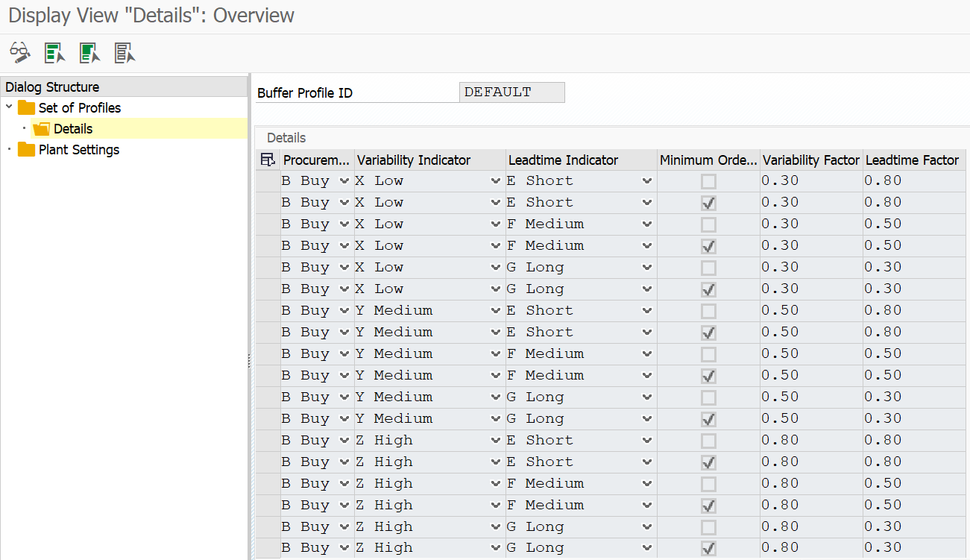Click 'Y Medium' text in unchecked Y Medium, F Medium row

point(394,354)
